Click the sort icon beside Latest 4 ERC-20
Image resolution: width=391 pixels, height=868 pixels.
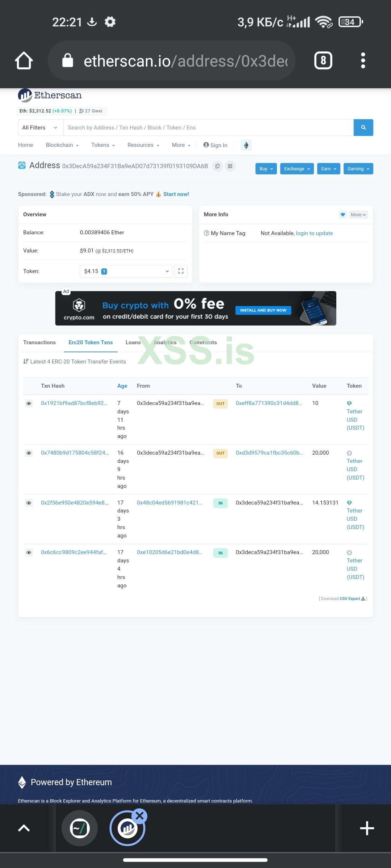coord(26,361)
